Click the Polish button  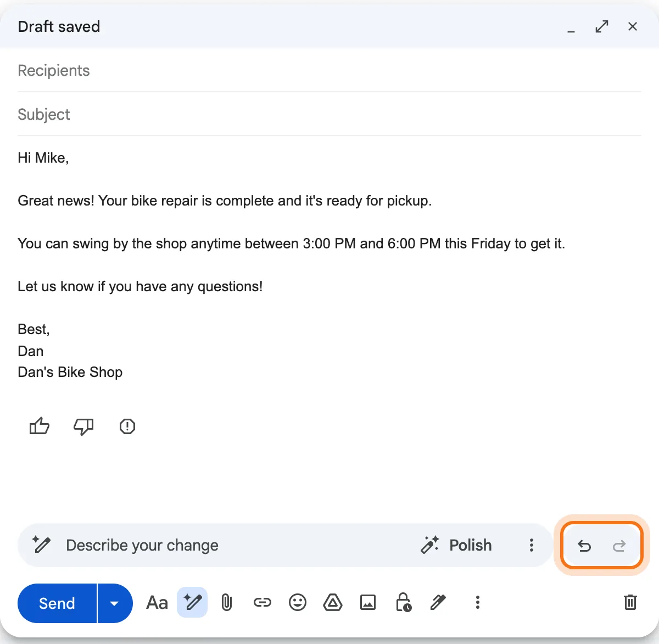[x=456, y=545]
